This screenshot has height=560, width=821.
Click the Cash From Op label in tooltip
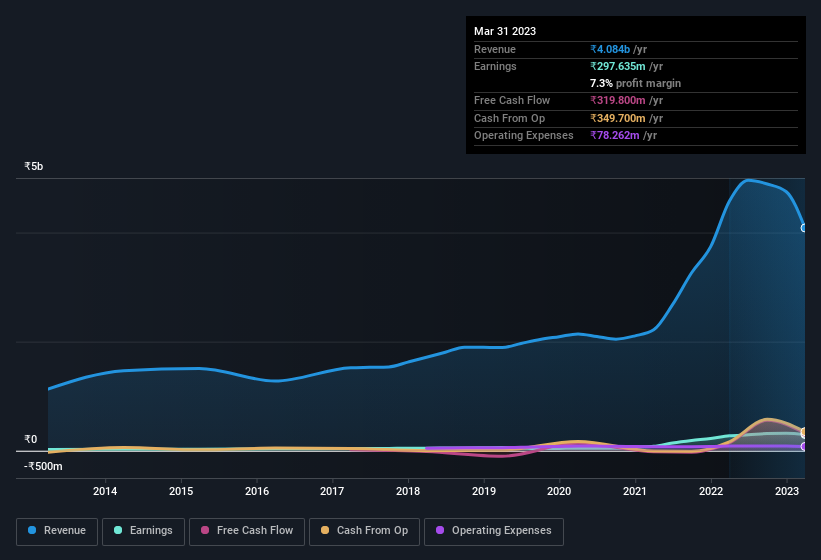(x=509, y=118)
